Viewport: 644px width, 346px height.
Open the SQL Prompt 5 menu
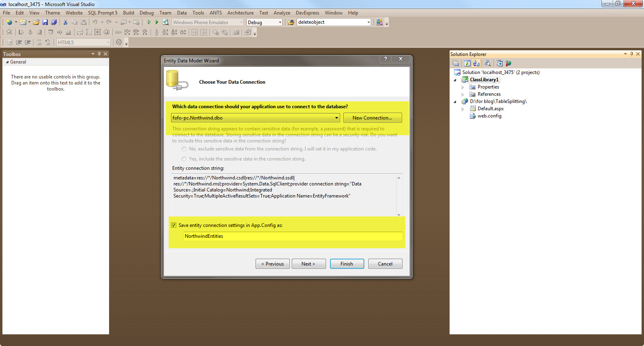coord(103,13)
